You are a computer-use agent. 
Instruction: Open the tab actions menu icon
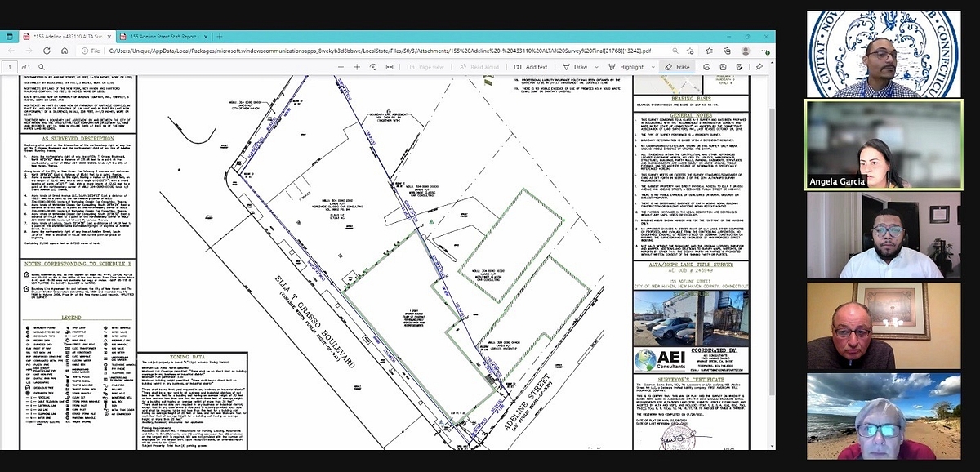click(9, 37)
